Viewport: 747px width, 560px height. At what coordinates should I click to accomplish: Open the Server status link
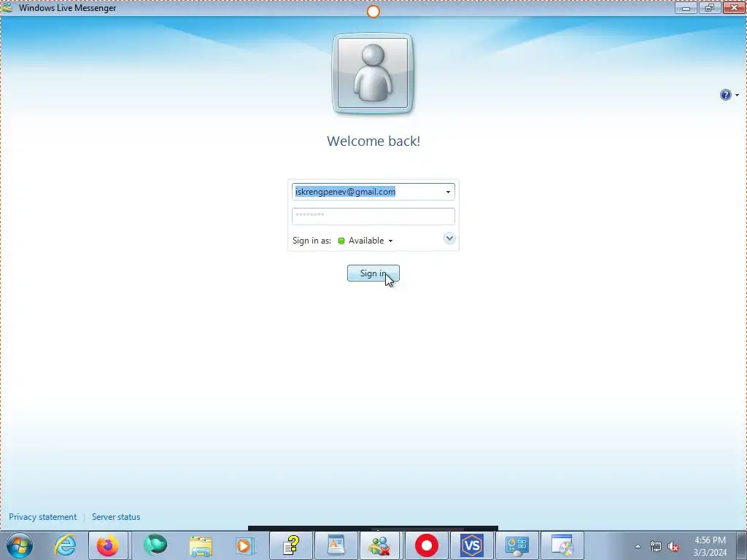point(116,517)
